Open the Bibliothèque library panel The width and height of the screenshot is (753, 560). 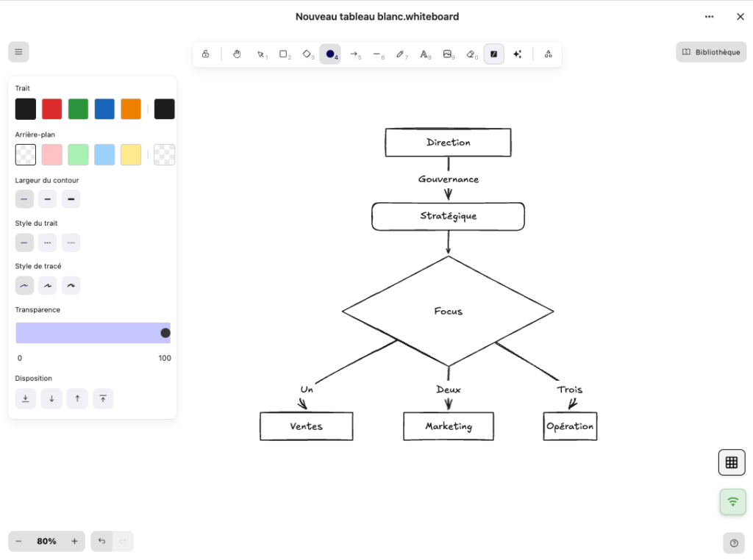(710, 52)
